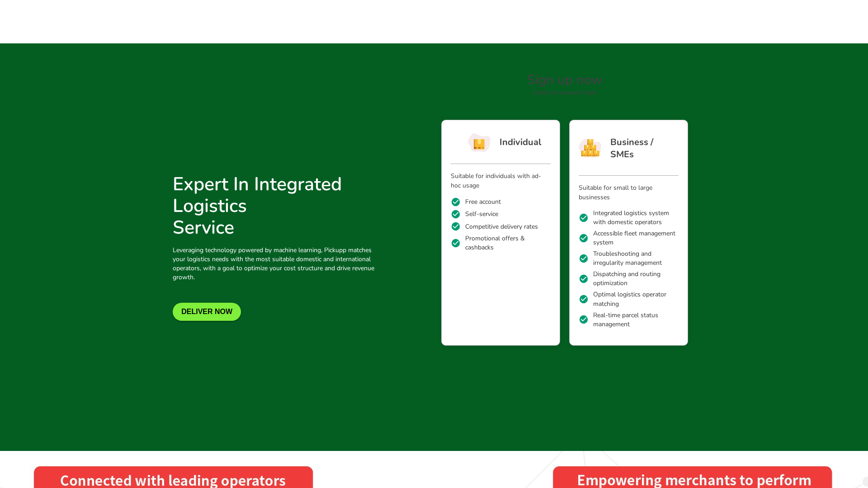868x488 pixels.
Task: Click the checkmark beside Dispatching and routing optimization
Action: [584, 279]
